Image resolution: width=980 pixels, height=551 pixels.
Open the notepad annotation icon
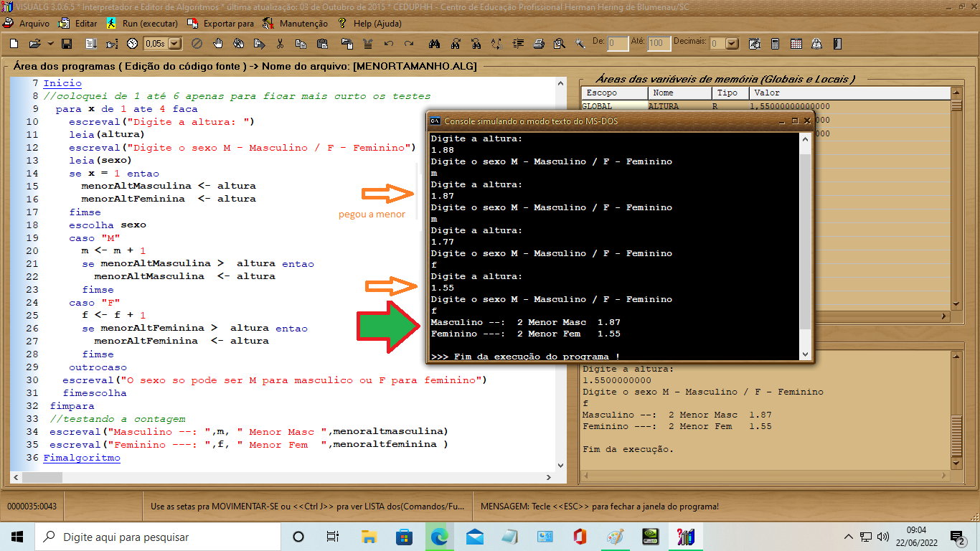754,44
